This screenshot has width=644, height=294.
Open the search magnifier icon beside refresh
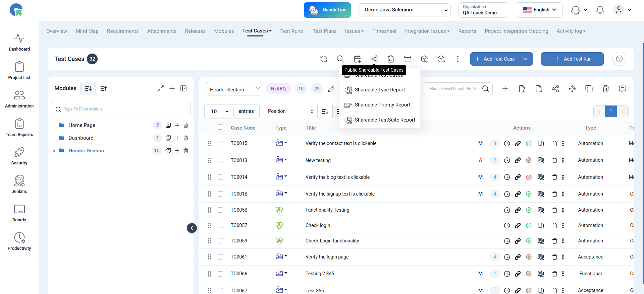pos(340,59)
